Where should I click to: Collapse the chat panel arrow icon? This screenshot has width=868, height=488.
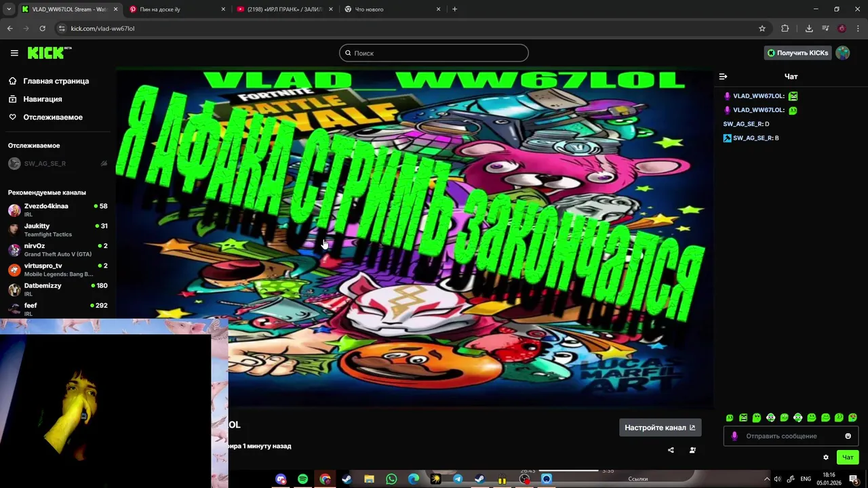click(723, 77)
